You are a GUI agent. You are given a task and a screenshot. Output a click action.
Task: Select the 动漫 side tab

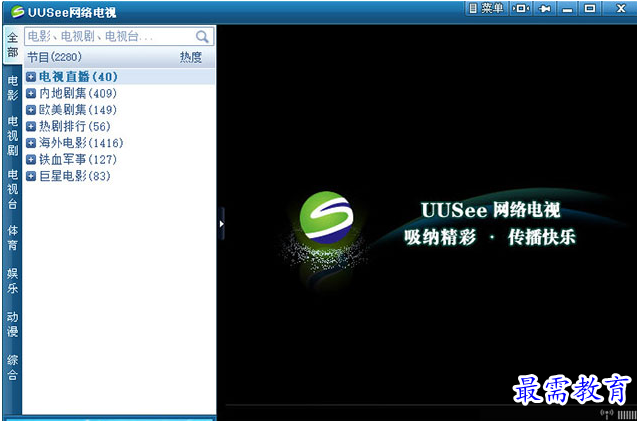(x=13, y=324)
